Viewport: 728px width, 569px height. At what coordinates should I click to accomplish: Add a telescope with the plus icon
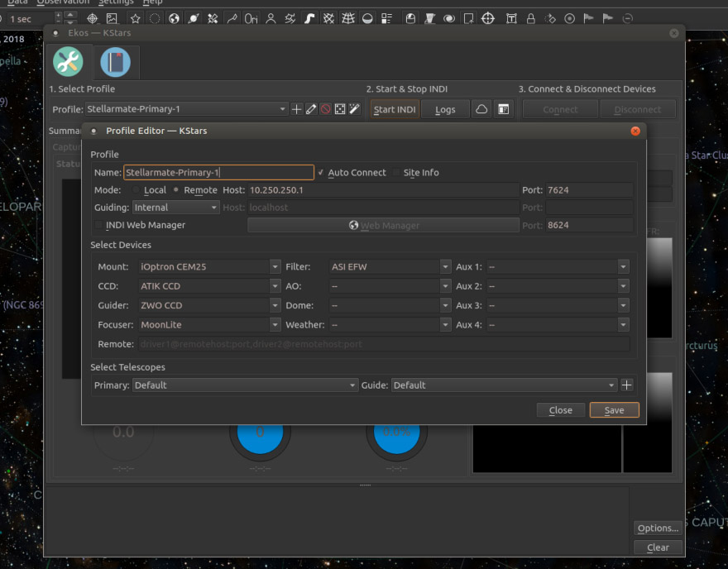tap(627, 385)
